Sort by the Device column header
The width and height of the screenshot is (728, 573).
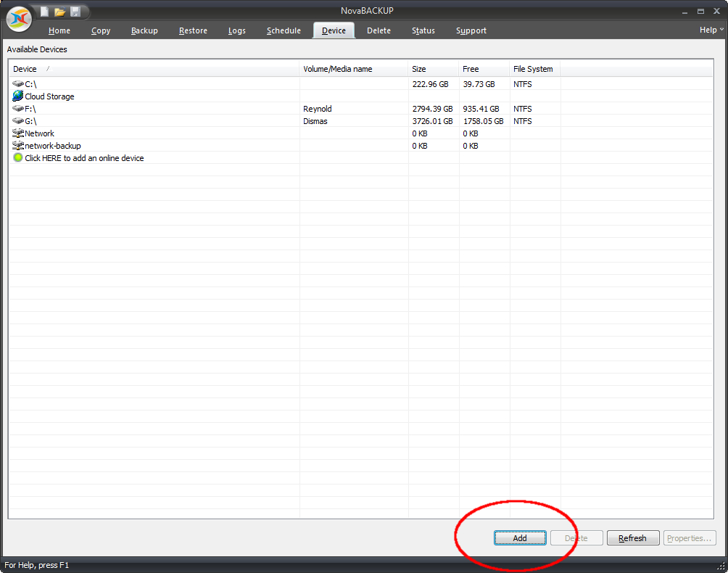point(154,69)
